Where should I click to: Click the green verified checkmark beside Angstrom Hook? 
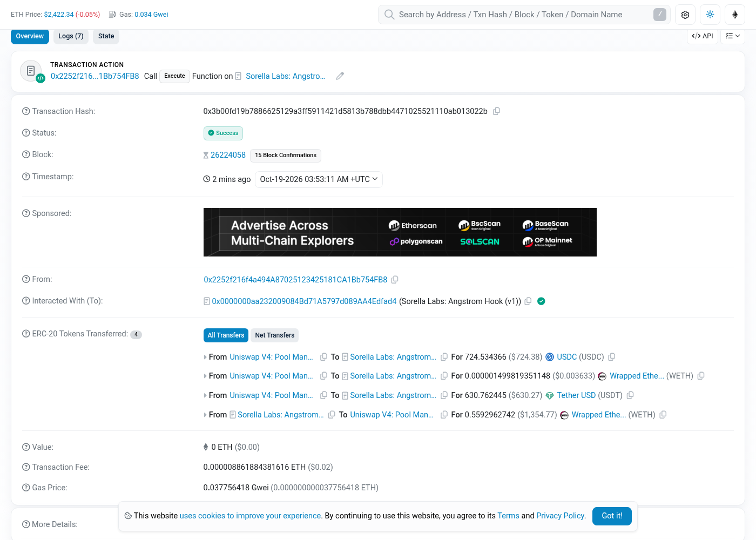(x=541, y=301)
